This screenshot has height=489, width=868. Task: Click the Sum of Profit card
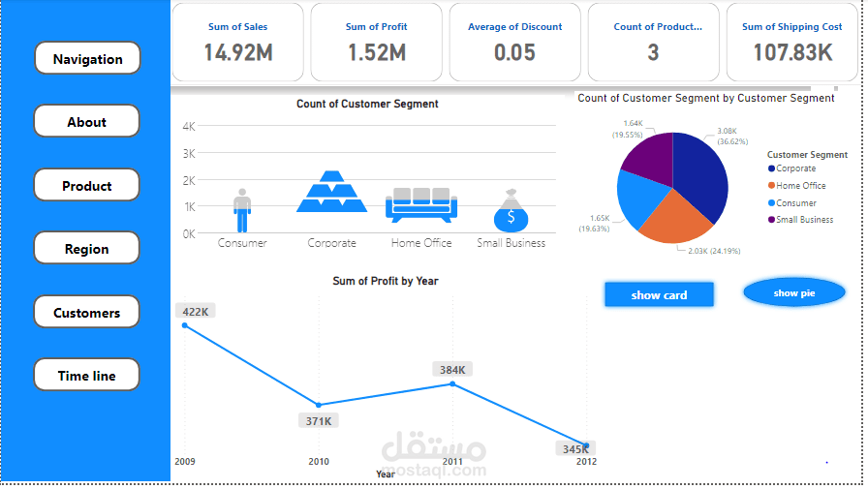(x=377, y=42)
